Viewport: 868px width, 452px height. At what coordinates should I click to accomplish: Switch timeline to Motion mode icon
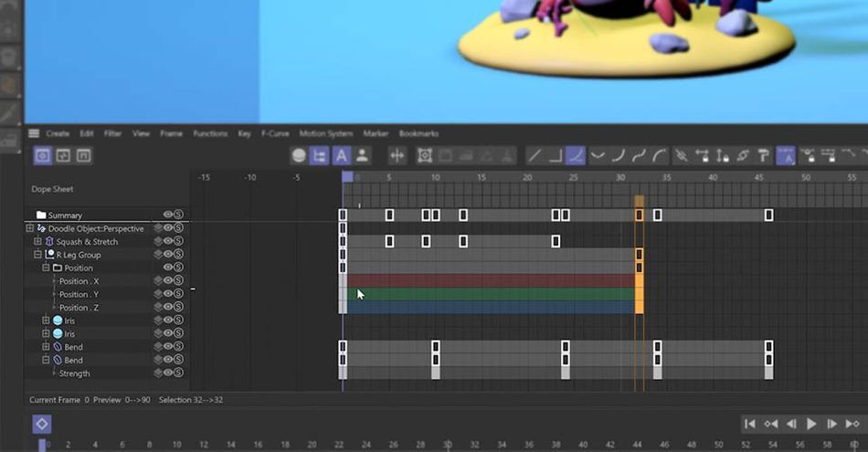pyautogui.click(x=83, y=156)
